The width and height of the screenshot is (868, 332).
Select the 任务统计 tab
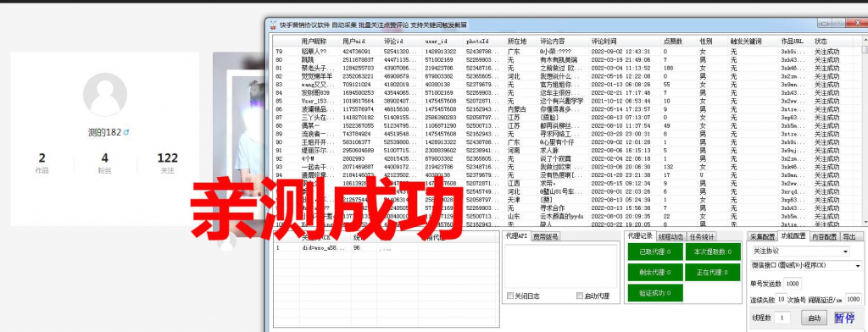coord(702,236)
